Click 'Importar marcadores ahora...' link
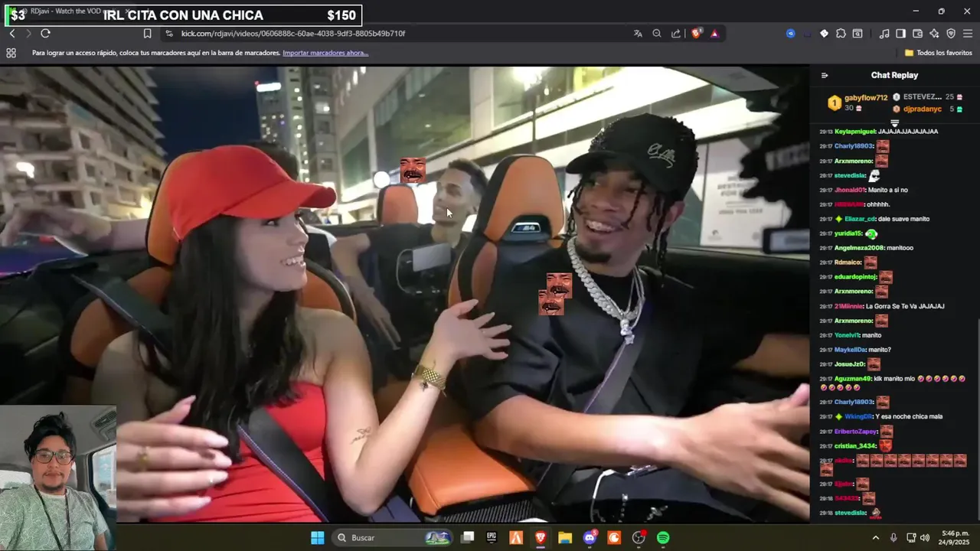Screen dimensions: 980x551 click(x=325, y=53)
